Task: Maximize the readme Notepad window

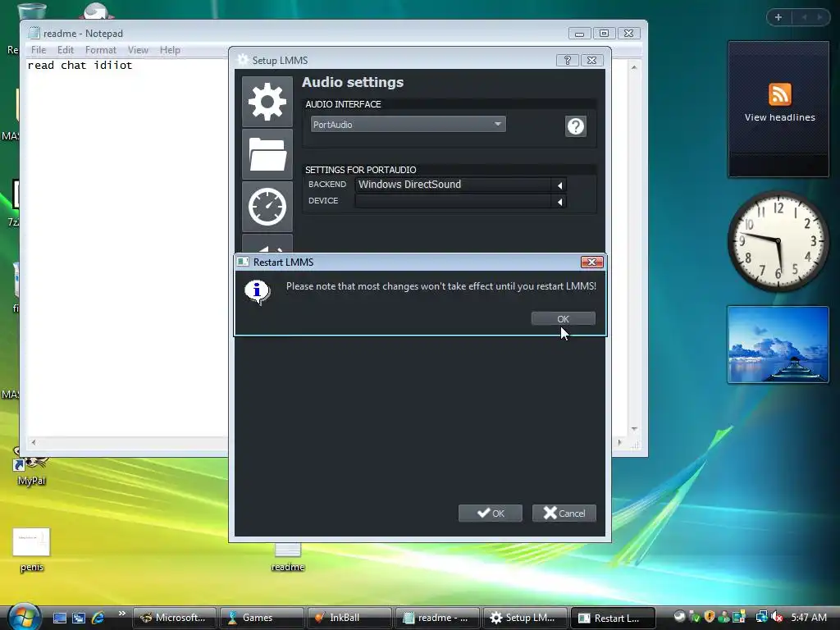Action: tap(604, 33)
